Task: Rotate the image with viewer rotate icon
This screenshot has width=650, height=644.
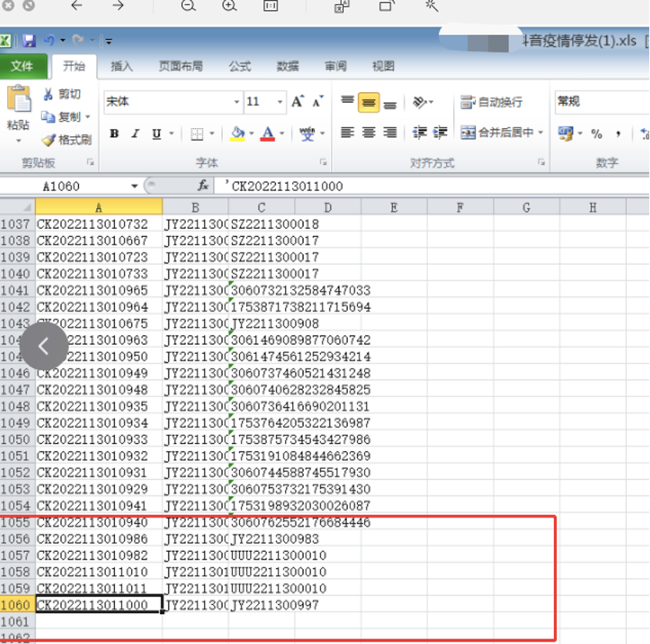Action: (x=387, y=5)
